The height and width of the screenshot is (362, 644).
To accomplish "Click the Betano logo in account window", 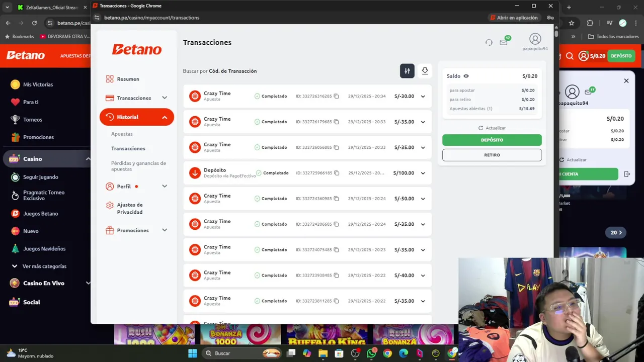I will coord(137,49).
